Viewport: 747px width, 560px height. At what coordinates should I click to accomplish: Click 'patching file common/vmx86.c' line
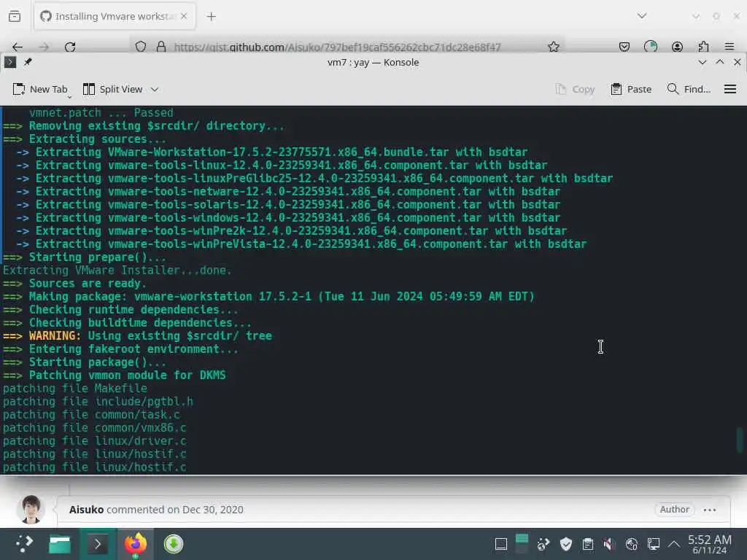pos(94,427)
